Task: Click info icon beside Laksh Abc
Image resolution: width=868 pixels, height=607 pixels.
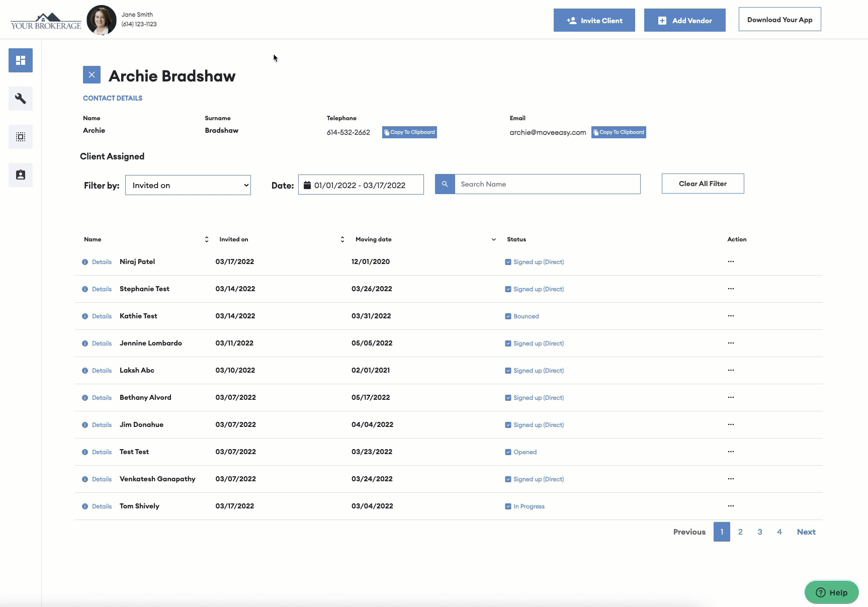Action: [85, 371]
